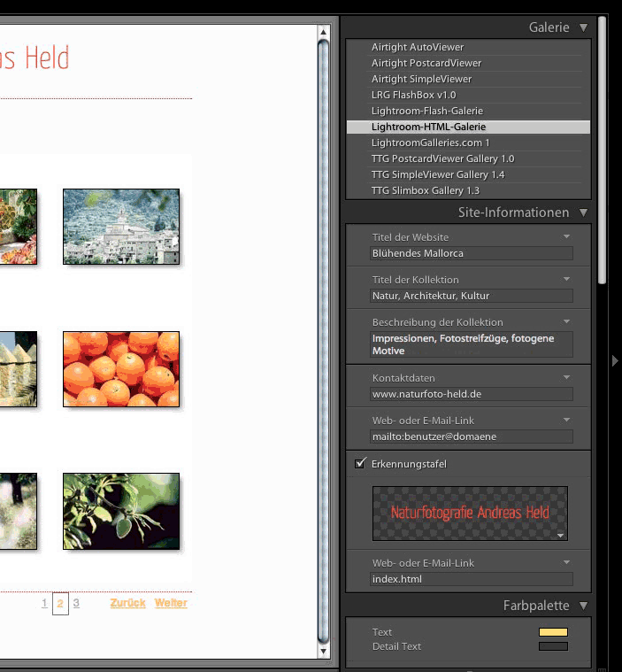Viewport: 622px width, 672px height.
Task: Collapse the Site-Informationen panel triangle
Action: [x=583, y=212]
